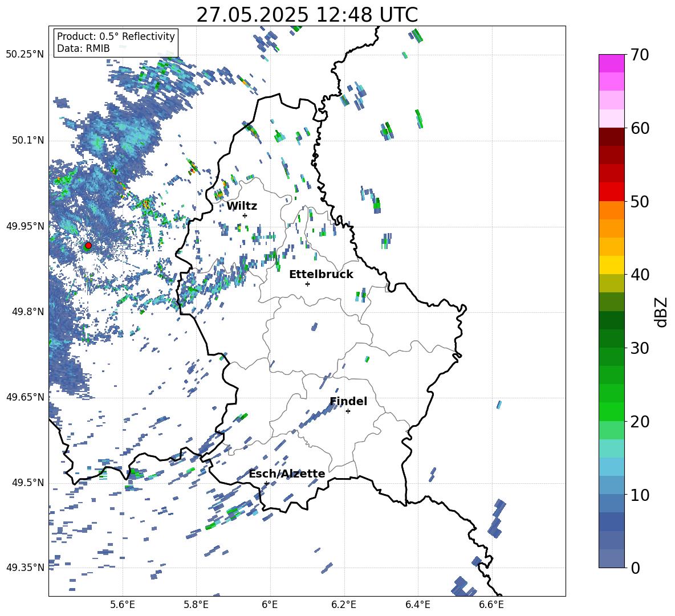The width and height of the screenshot is (675, 616).
Task: Click the red radar site marker
Action: point(88,246)
